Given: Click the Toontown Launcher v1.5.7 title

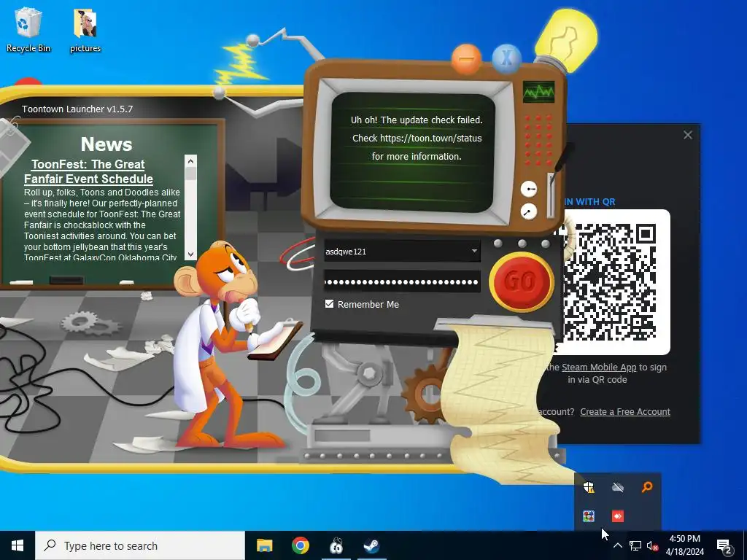Looking at the screenshot, I should (x=77, y=109).
